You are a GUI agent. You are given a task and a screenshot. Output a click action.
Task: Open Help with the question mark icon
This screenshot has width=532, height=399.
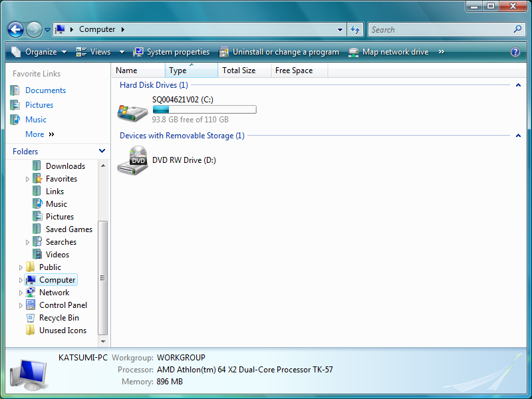[x=515, y=52]
